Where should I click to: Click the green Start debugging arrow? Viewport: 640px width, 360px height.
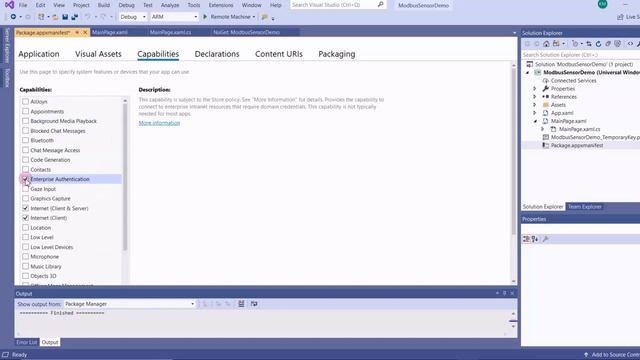pyautogui.click(x=205, y=17)
